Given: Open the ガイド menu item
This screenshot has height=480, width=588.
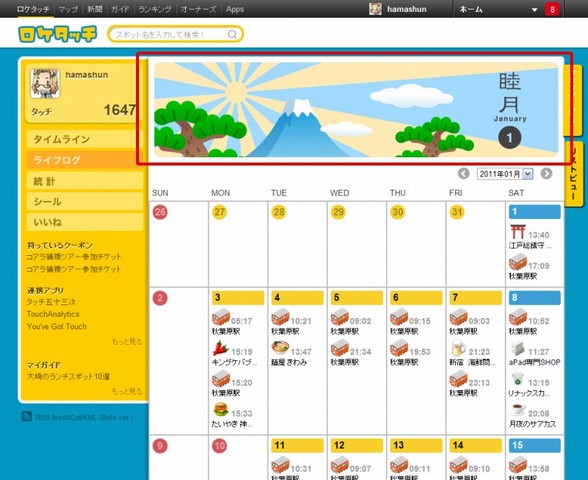Looking at the screenshot, I should pos(120,9).
